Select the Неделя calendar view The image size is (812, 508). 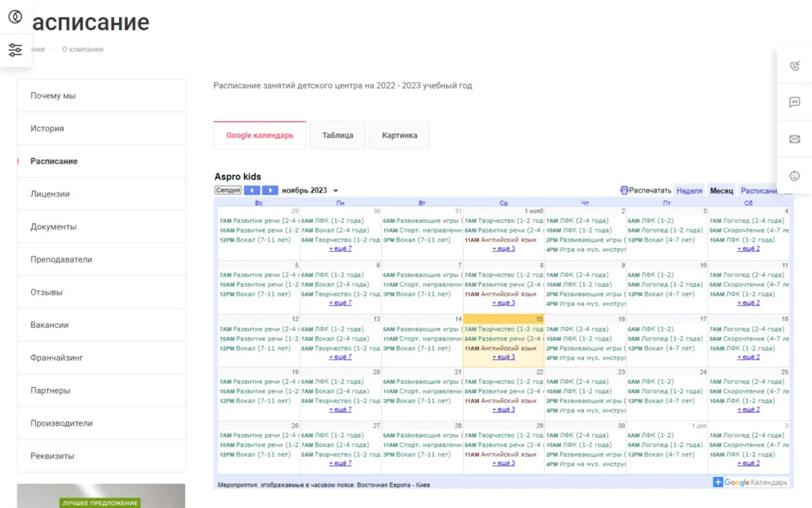(689, 190)
